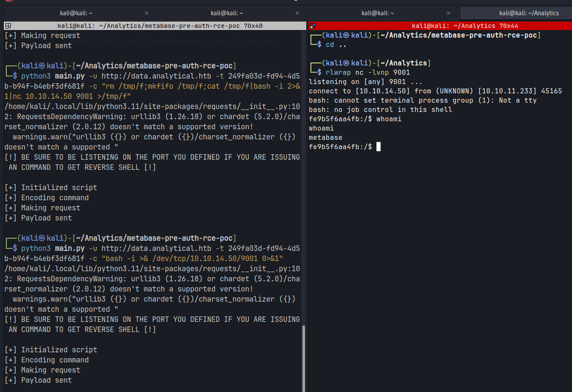Click the 'metabase' output line
This screenshot has height=392, width=572.
[x=326, y=137]
